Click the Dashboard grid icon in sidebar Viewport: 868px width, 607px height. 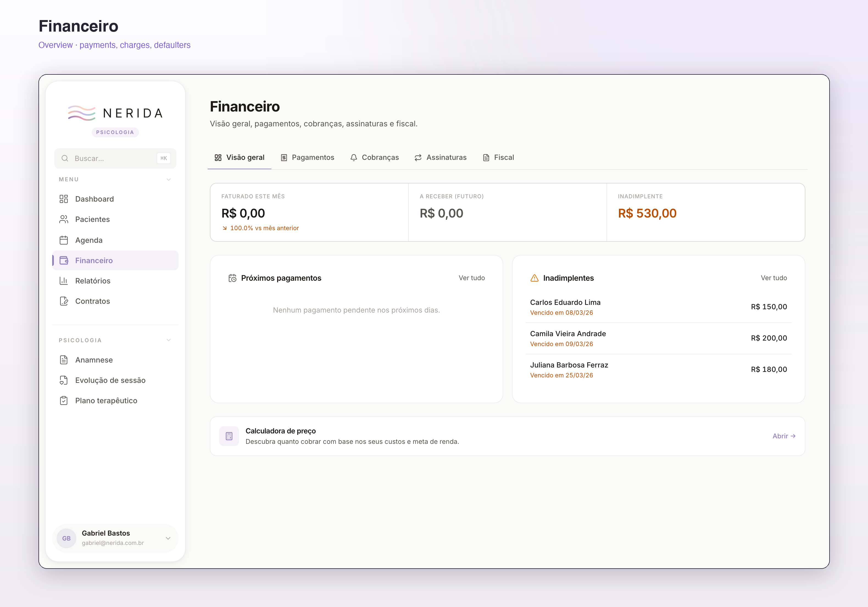click(63, 199)
